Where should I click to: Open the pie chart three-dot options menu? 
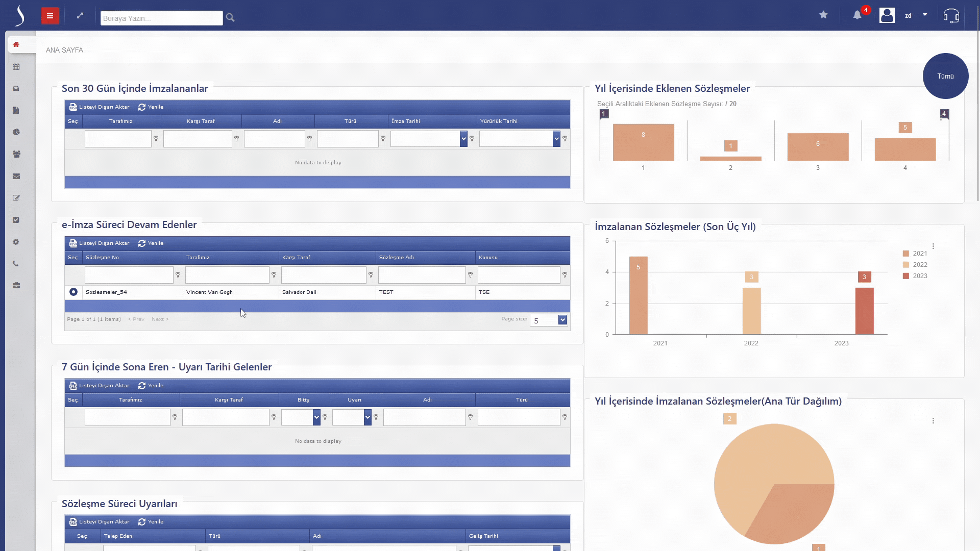pyautogui.click(x=933, y=421)
